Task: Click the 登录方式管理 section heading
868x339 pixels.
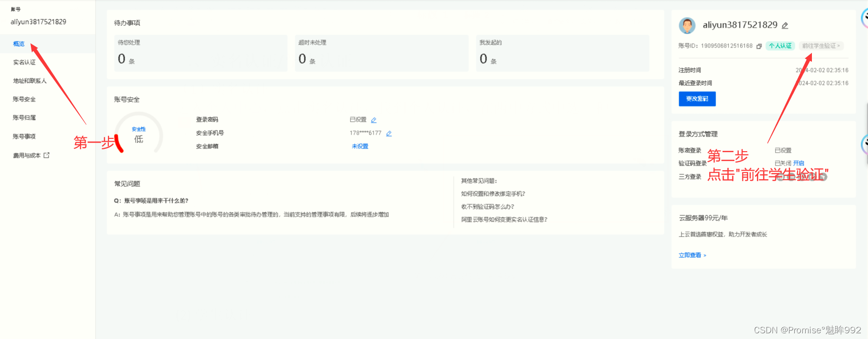Action: [x=698, y=134]
